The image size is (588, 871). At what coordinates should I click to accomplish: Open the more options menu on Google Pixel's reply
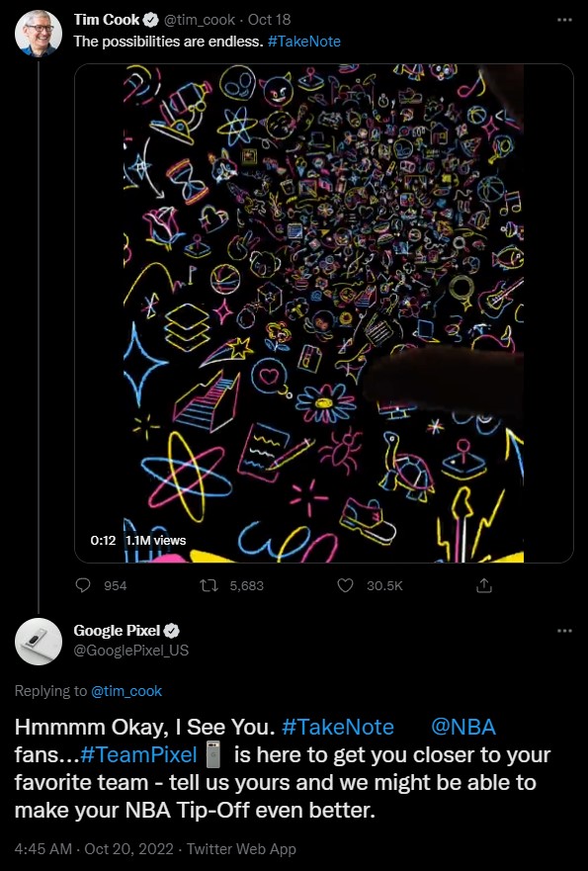point(564,631)
